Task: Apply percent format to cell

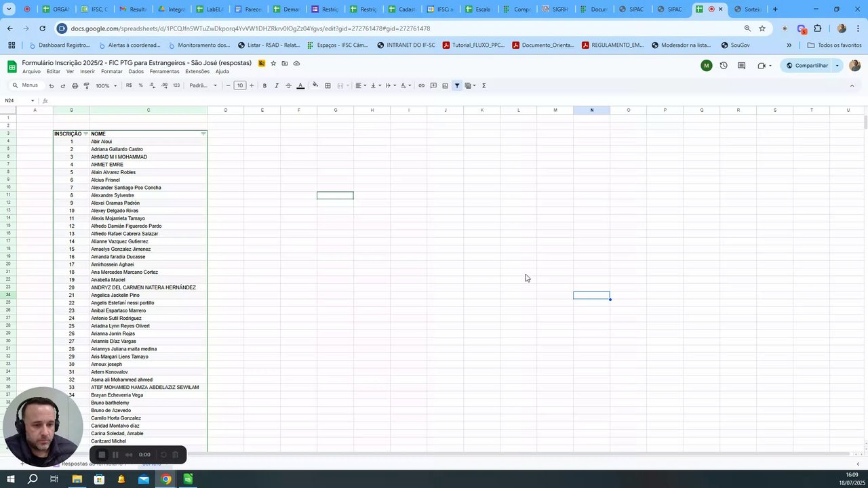Action: click(x=140, y=85)
